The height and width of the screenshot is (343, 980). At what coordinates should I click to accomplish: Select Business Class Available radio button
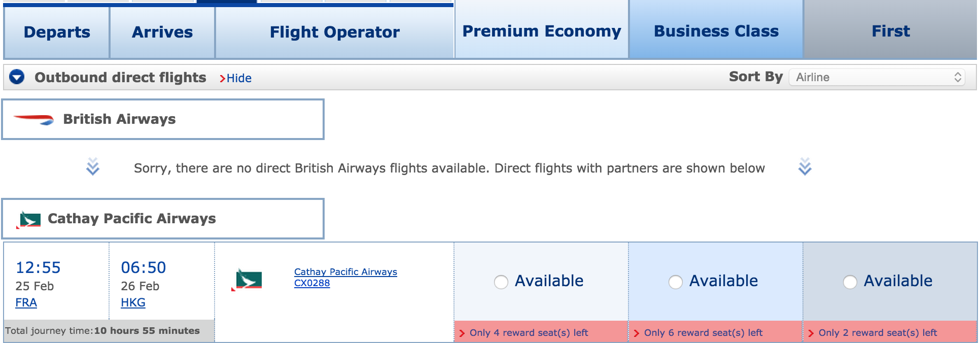676,282
